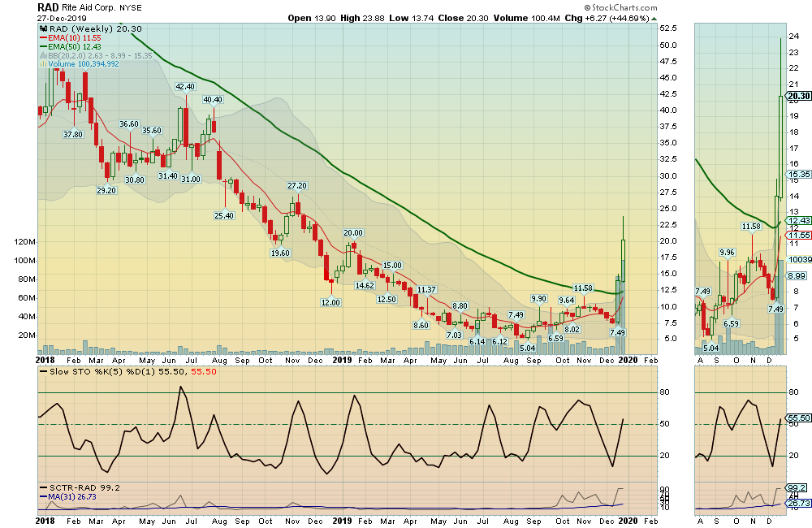
Task: Click the 29.20 low price label
Action: click(106, 190)
